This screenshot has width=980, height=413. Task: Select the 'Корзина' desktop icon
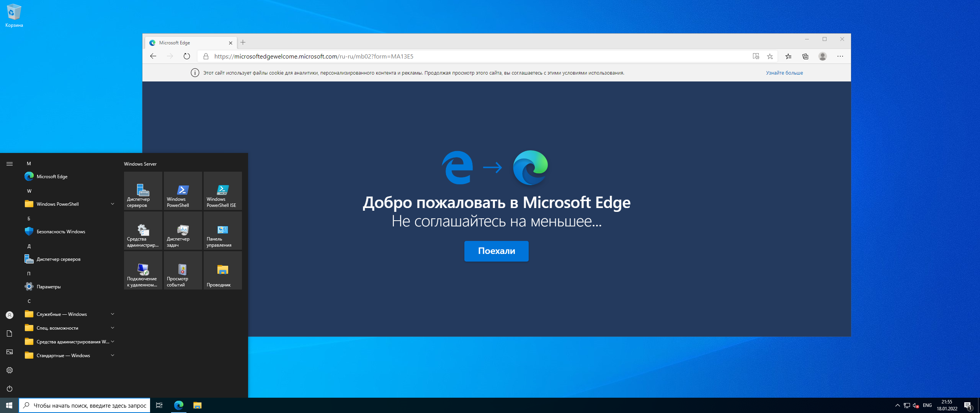coord(14,16)
